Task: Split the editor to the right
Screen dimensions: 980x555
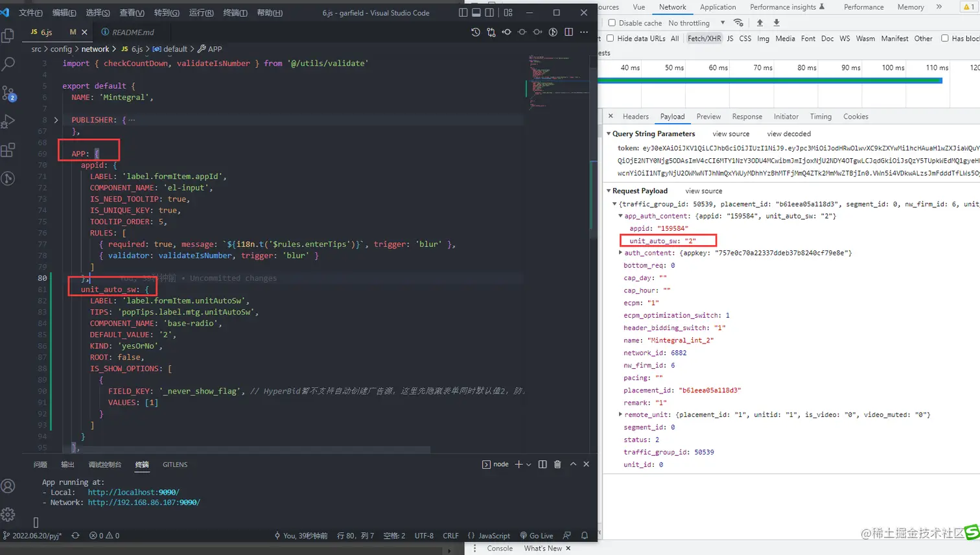Action: click(x=568, y=32)
